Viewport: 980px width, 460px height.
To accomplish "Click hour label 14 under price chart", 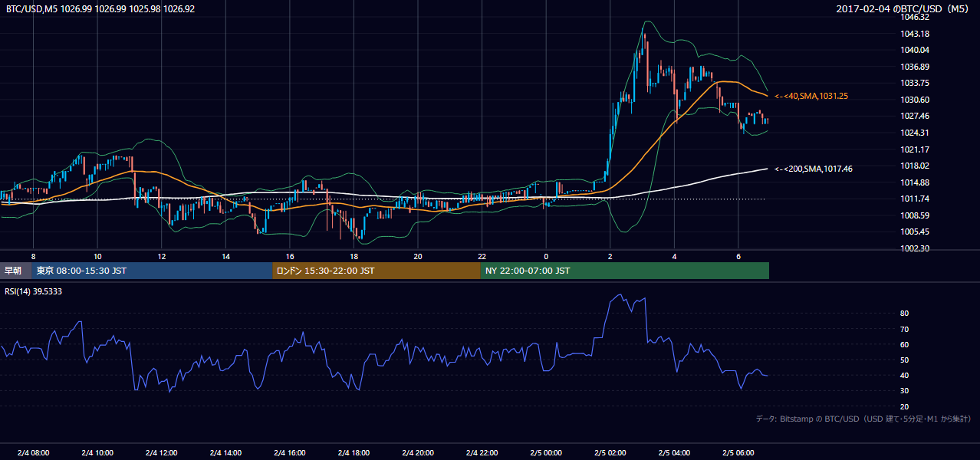I will coord(225,256).
